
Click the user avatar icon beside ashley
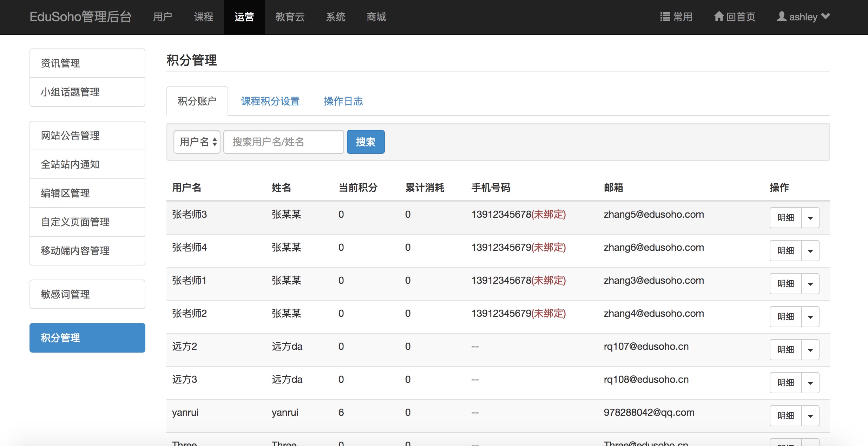781,17
